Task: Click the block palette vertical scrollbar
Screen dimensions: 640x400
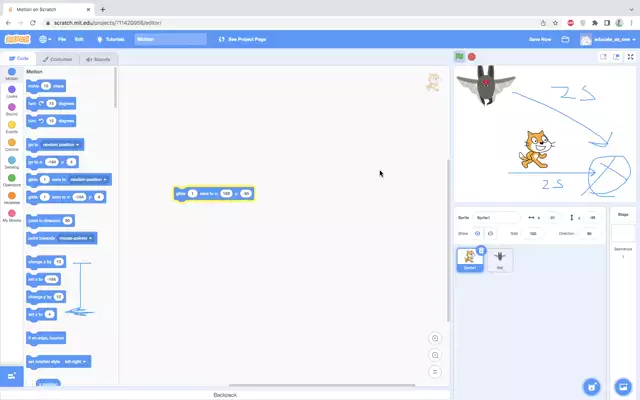Action: pos(116,88)
